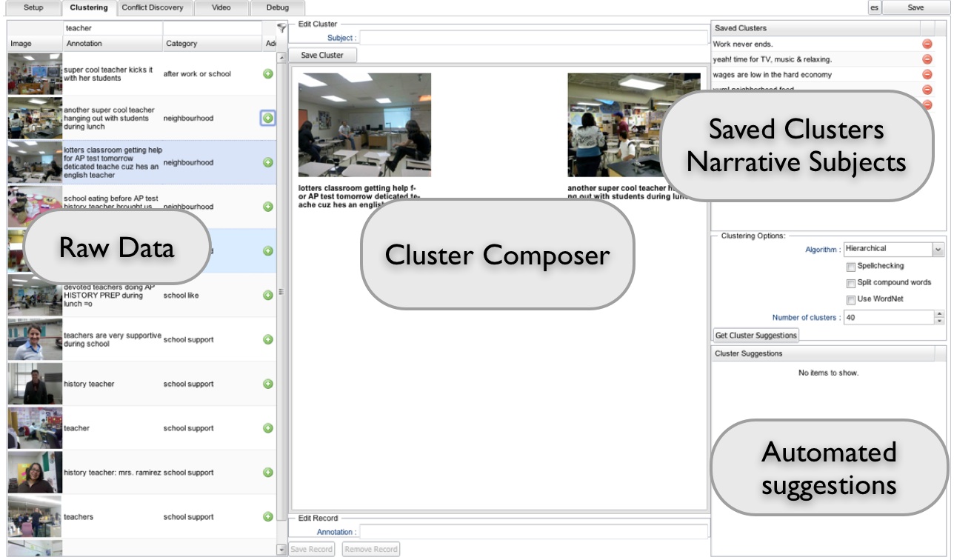Viewport: 954px width, 560px height.
Task: Increase Number of clusters with up arrow
Action: [939, 313]
